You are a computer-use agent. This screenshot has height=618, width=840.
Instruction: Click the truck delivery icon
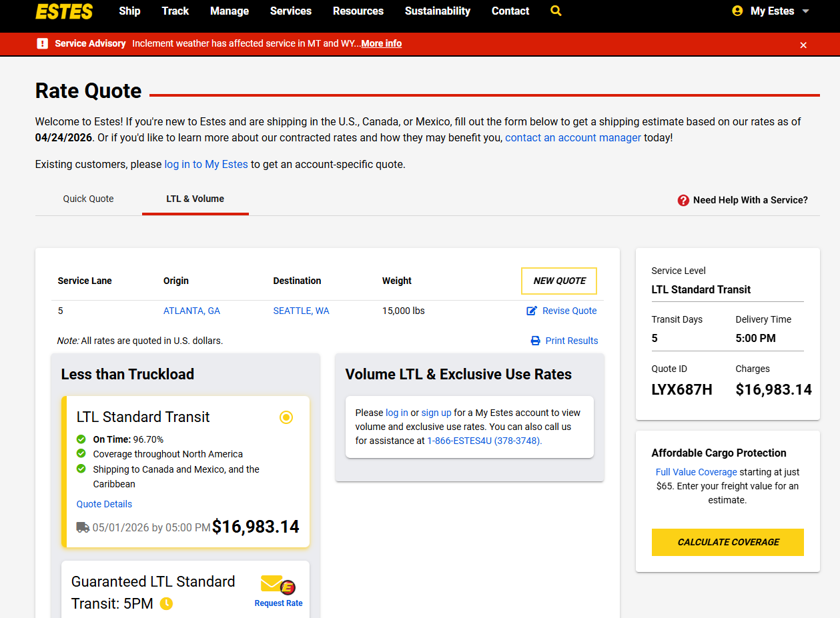tap(83, 527)
